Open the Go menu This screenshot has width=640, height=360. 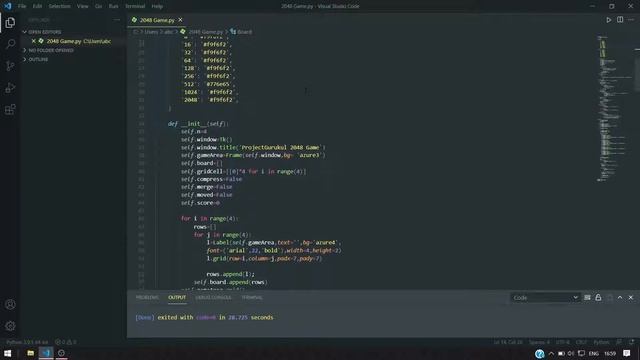pos(98,6)
